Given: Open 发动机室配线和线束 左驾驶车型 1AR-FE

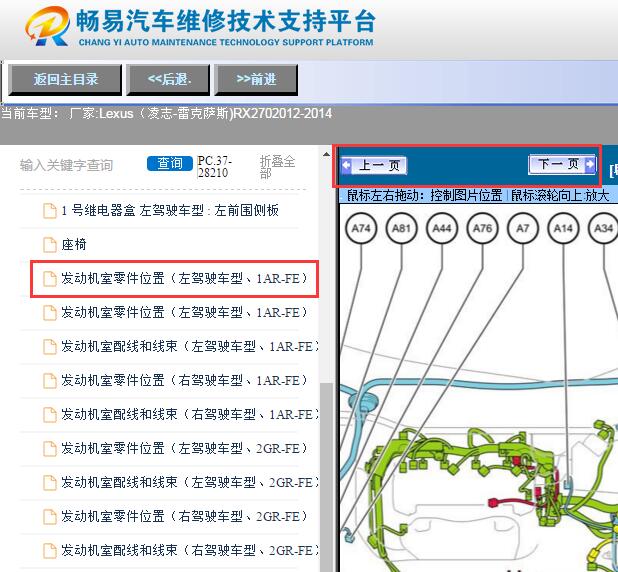Looking at the screenshot, I should pyautogui.click(x=189, y=347).
